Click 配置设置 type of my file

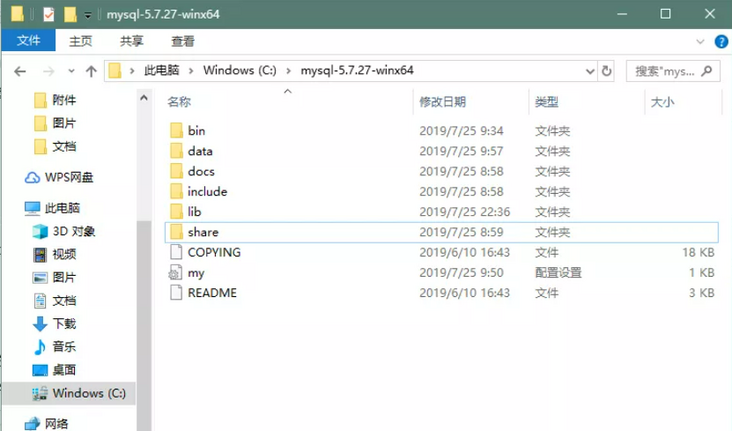[558, 273]
